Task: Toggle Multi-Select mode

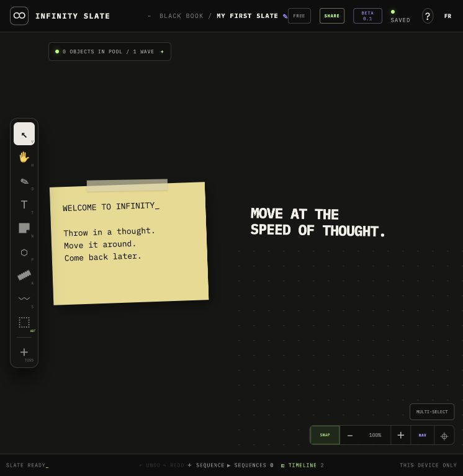Action: click(432, 412)
